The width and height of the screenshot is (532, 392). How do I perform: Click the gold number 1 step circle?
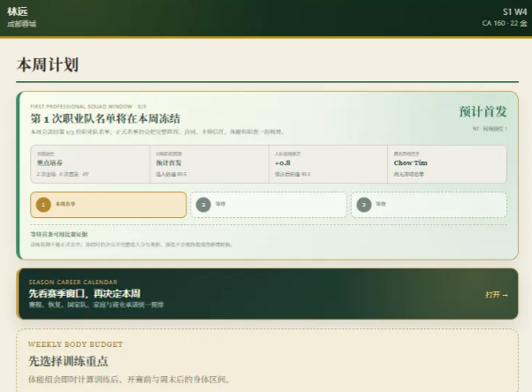[43, 205]
